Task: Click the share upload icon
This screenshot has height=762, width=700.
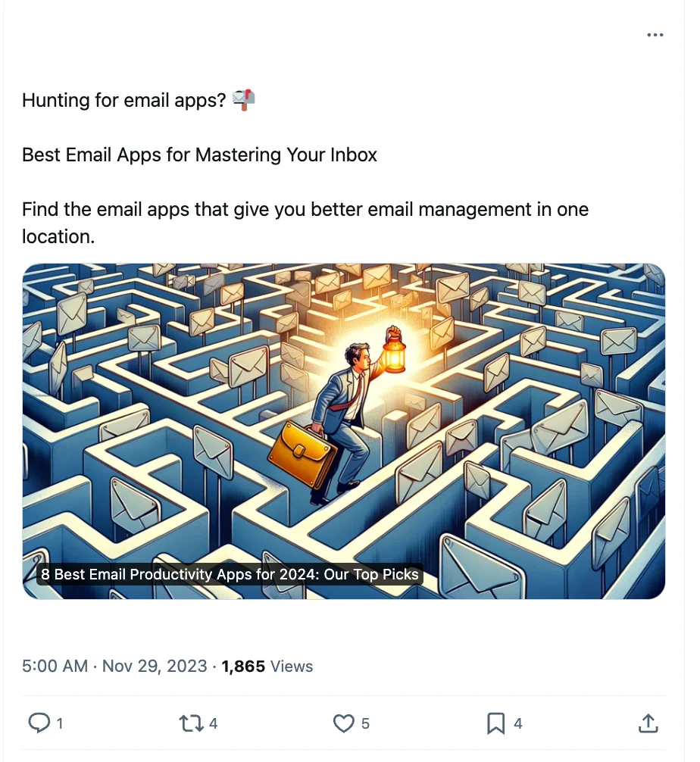Action: [x=648, y=723]
